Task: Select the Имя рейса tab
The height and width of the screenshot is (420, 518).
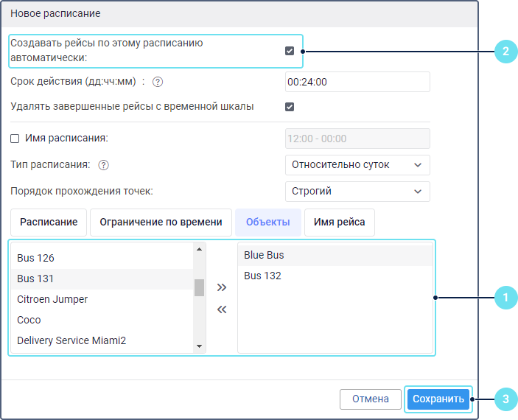Action: click(339, 222)
